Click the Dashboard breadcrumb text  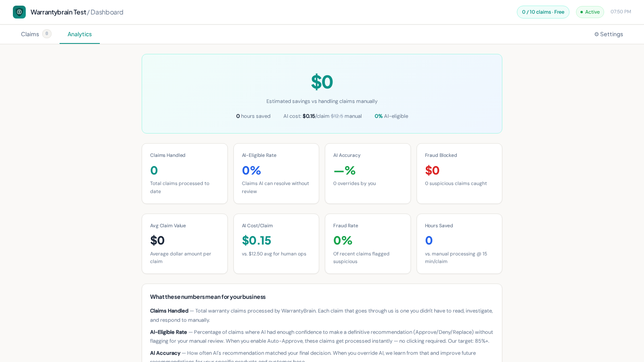107,12
